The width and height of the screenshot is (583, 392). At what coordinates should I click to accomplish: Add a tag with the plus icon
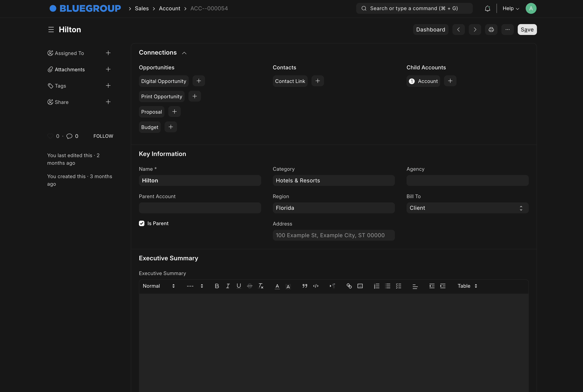click(108, 85)
